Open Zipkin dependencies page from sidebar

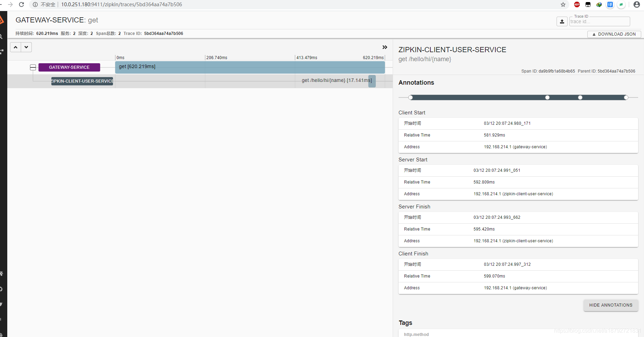pyautogui.click(x=1, y=52)
